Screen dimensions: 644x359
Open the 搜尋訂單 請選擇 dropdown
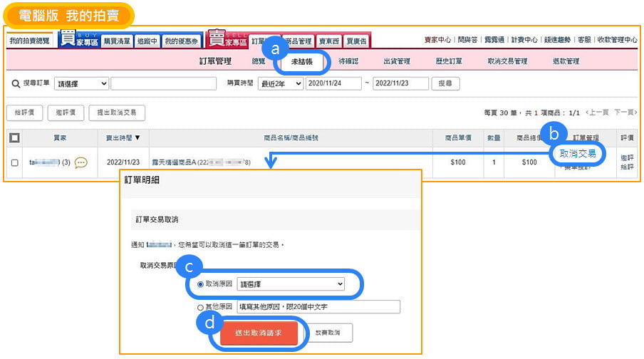(x=81, y=84)
